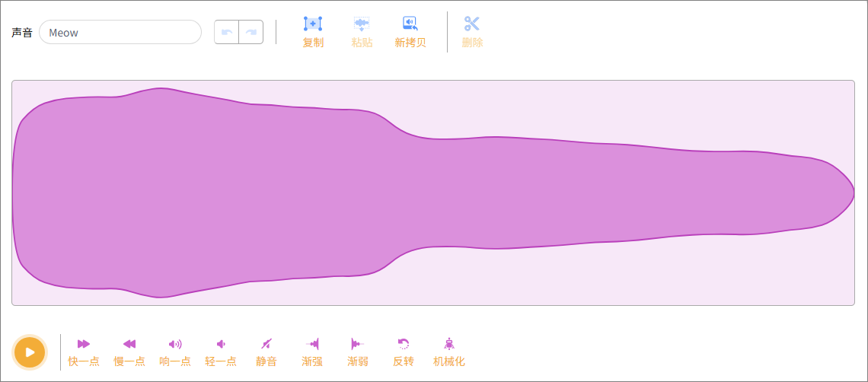The height and width of the screenshot is (382, 868).
Task: Click inside the purple waveform display
Action: pyautogui.click(x=432, y=193)
